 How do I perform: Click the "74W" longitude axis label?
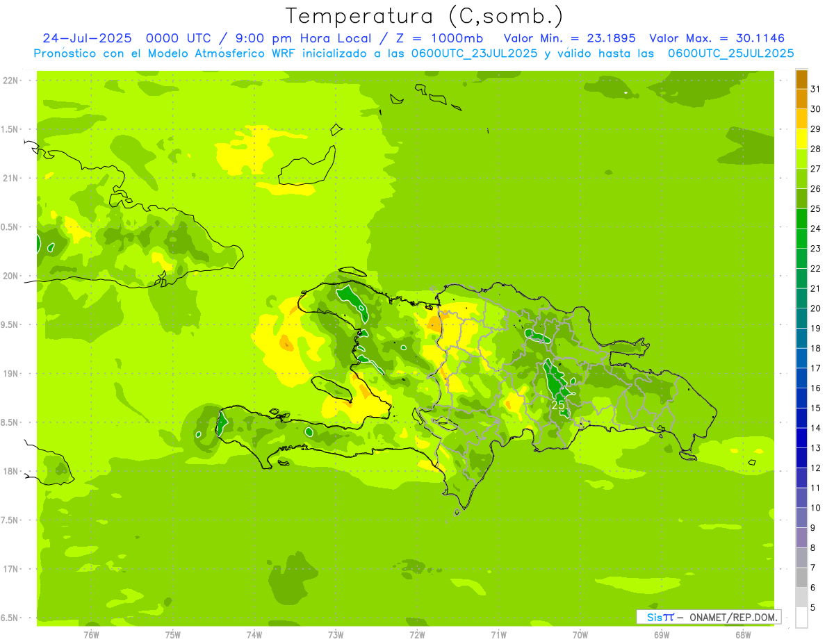[254, 634]
